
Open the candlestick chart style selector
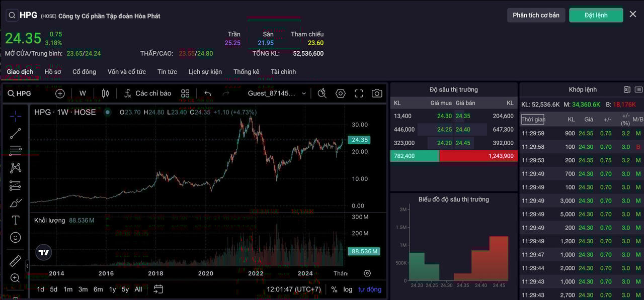pos(105,93)
